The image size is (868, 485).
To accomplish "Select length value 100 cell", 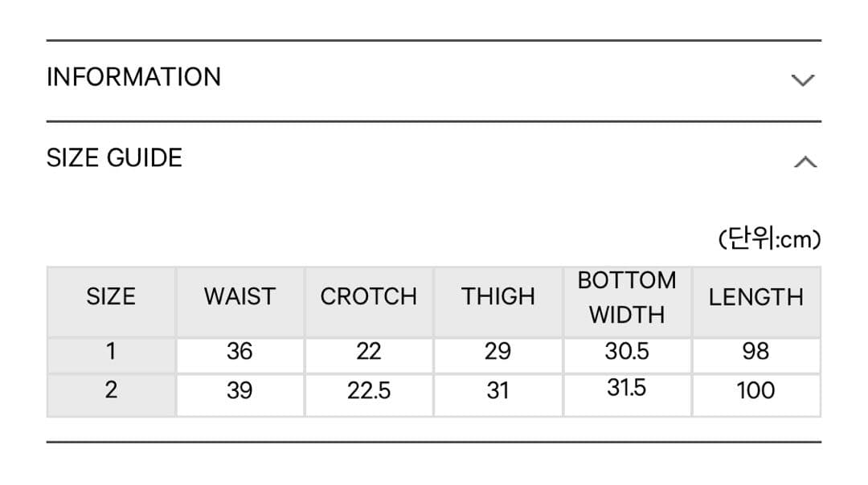I will 755,391.
